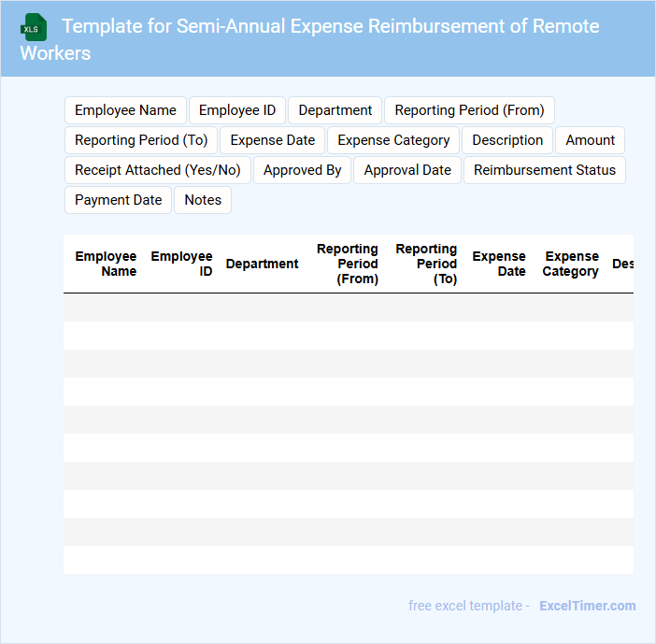The height and width of the screenshot is (644, 656).
Task: Click the Expense Category column header
Action: [570, 264]
